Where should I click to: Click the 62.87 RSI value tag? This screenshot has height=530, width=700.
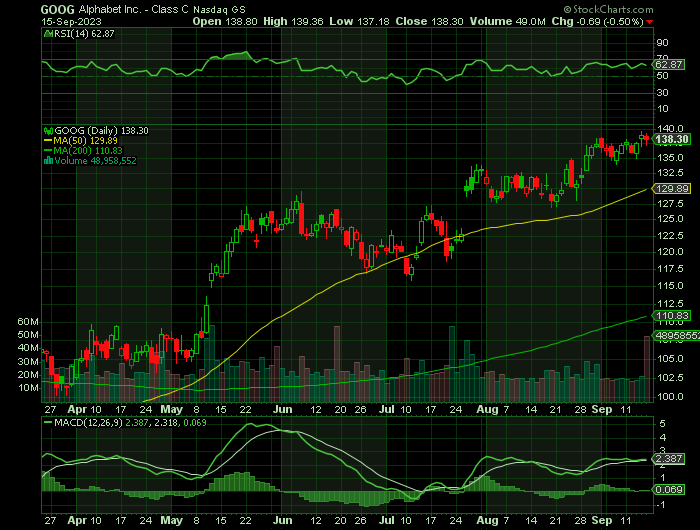click(x=669, y=65)
